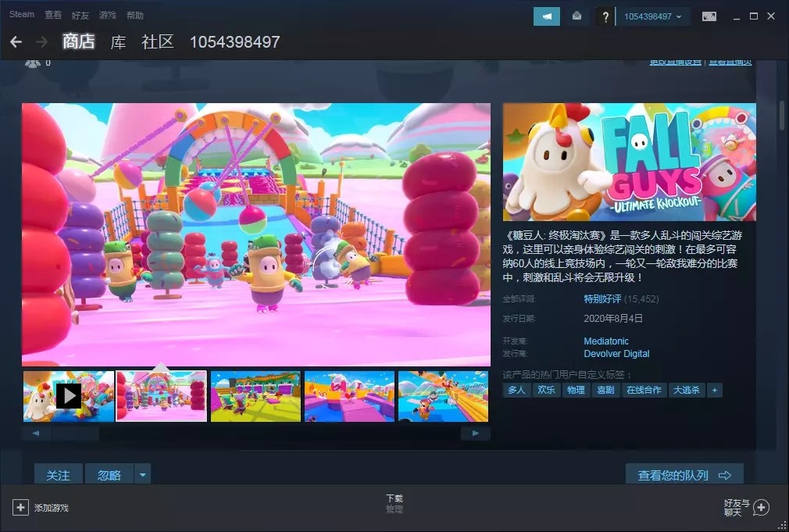Play the trailer video thumbnail
Image resolution: width=789 pixels, height=532 pixels.
click(x=69, y=396)
